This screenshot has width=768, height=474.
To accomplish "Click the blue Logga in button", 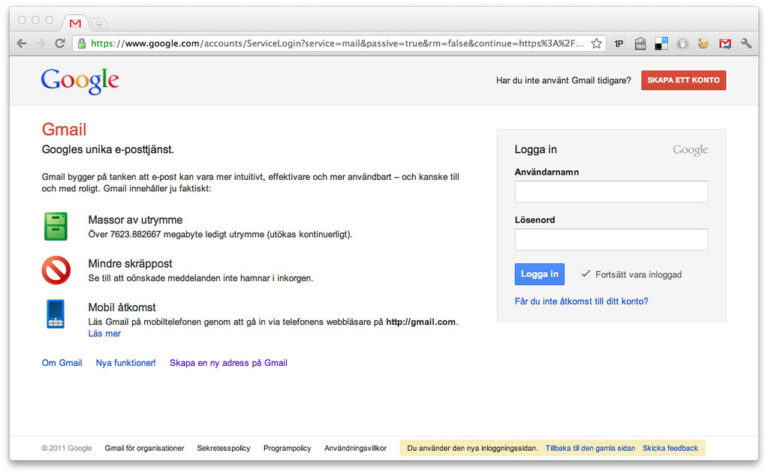I will click(539, 274).
